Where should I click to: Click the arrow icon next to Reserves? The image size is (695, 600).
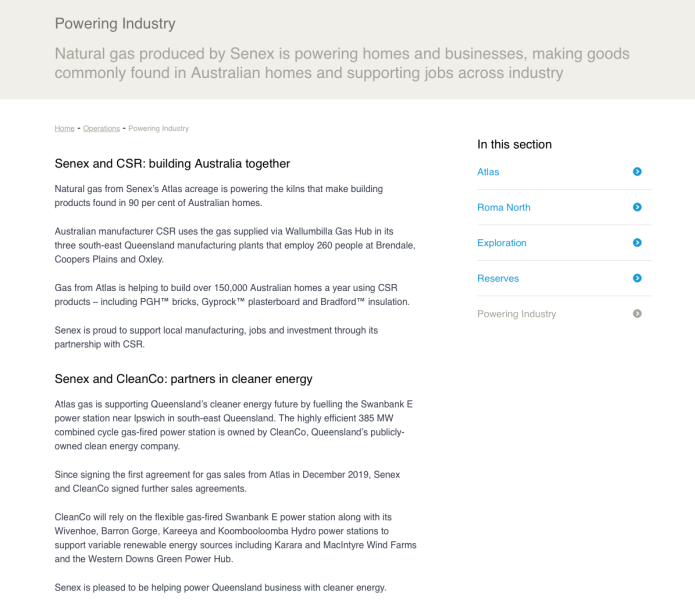coord(637,278)
